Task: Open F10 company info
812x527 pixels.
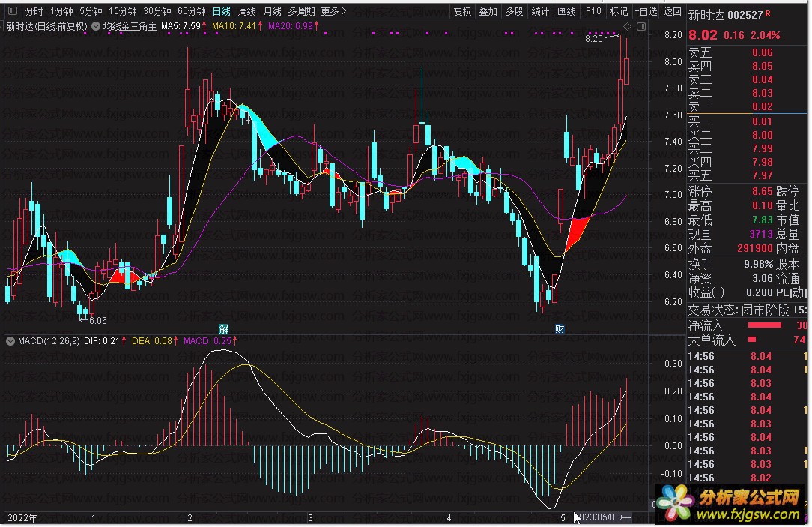Action: tap(593, 11)
